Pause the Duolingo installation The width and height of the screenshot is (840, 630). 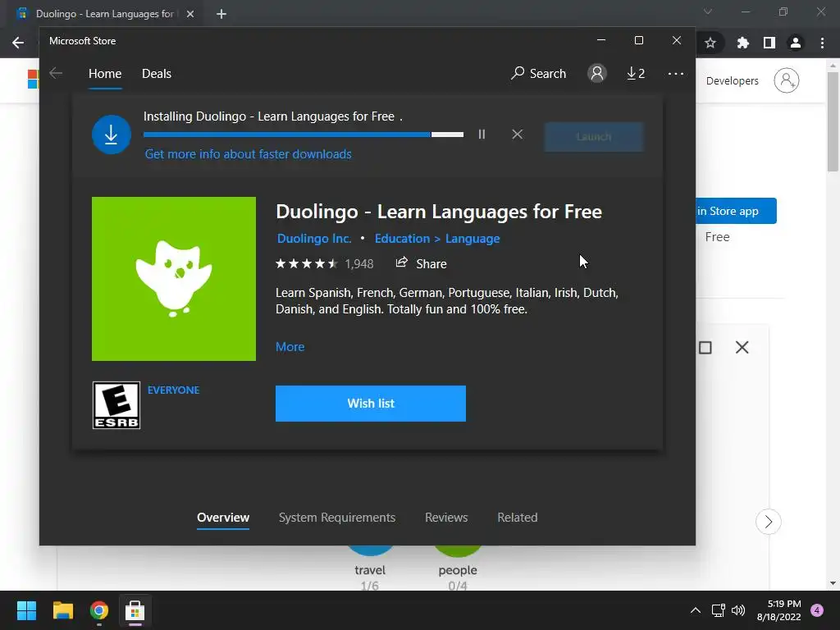[482, 135]
